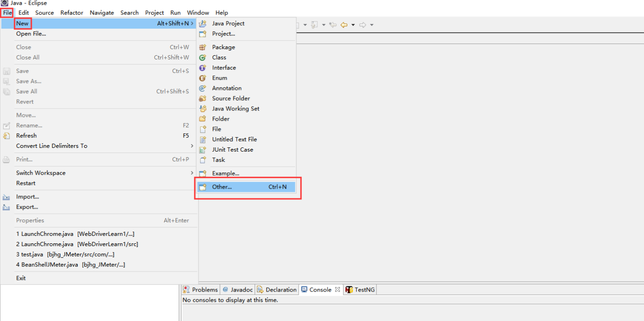Open the Forward history dropdown arrow
This screenshot has height=321, width=644.
click(x=372, y=25)
